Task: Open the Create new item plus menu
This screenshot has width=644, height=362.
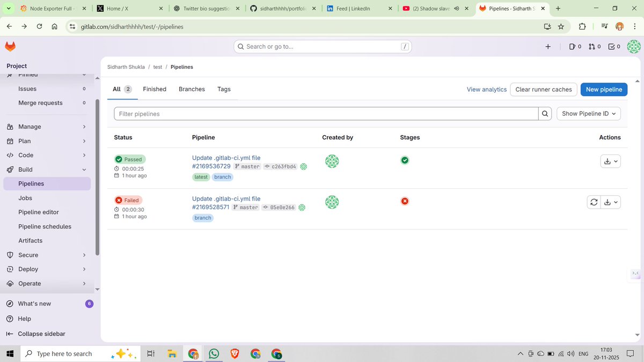Action: pyautogui.click(x=547, y=46)
